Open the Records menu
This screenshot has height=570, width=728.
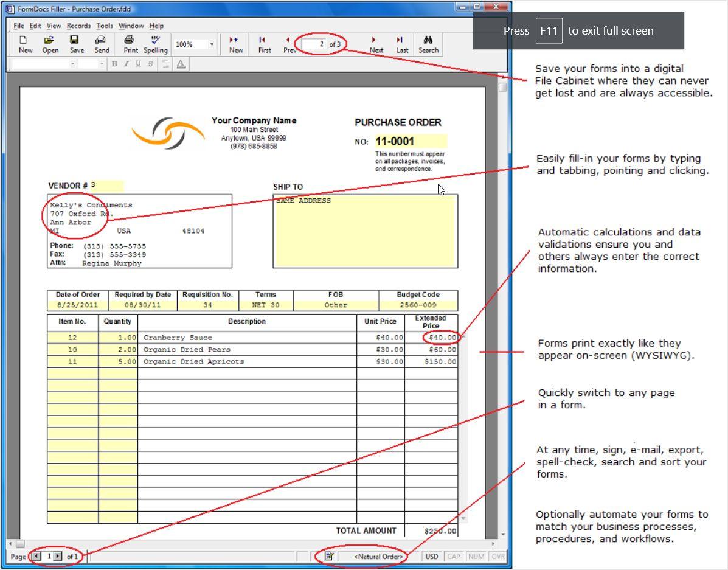[x=78, y=26]
